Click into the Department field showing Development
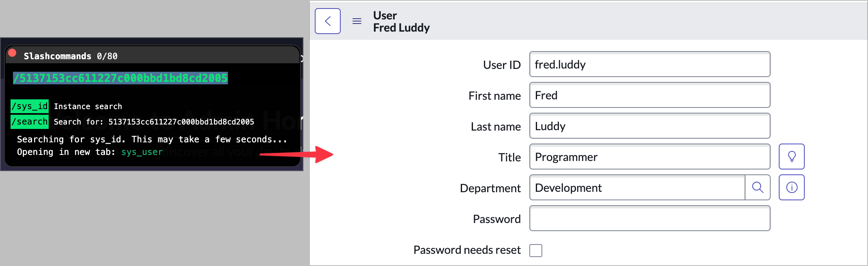868x266 pixels. 637,187
